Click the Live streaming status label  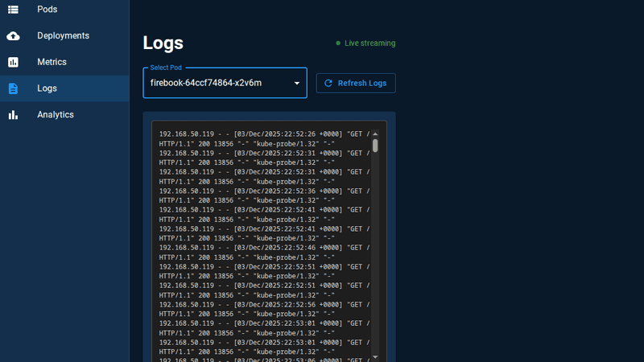(369, 43)
